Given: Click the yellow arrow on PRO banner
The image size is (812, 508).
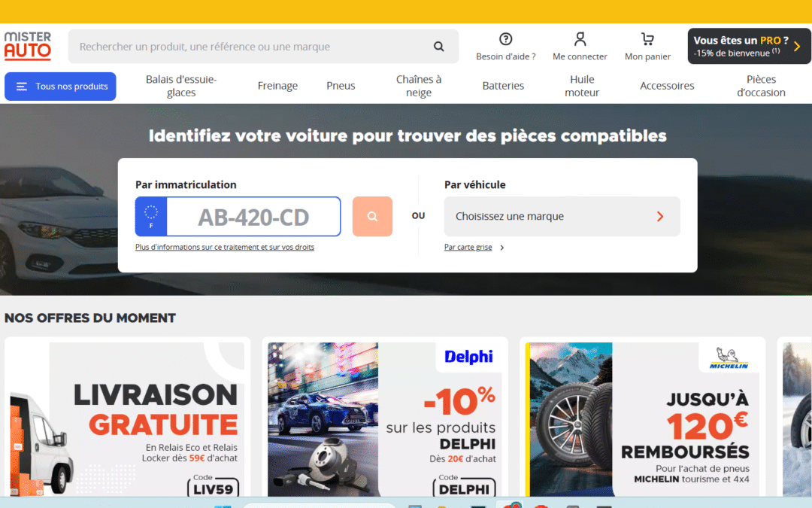Looking at the screenshot, I should click(x=797, y=46).
